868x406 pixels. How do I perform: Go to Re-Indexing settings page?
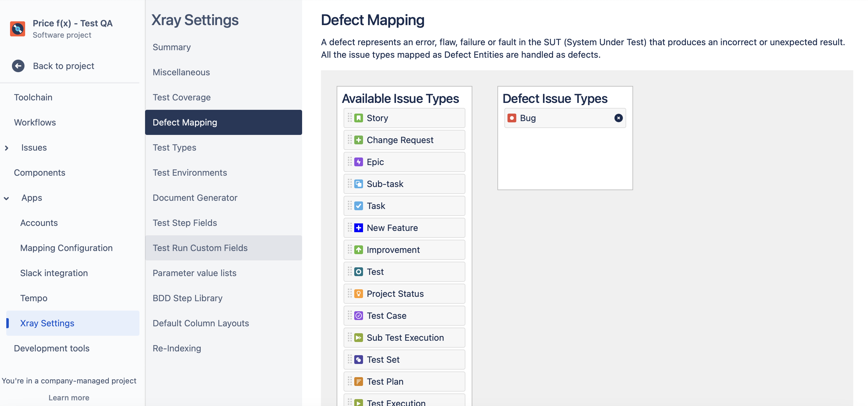pyautogui.click(x=176, y=349)
